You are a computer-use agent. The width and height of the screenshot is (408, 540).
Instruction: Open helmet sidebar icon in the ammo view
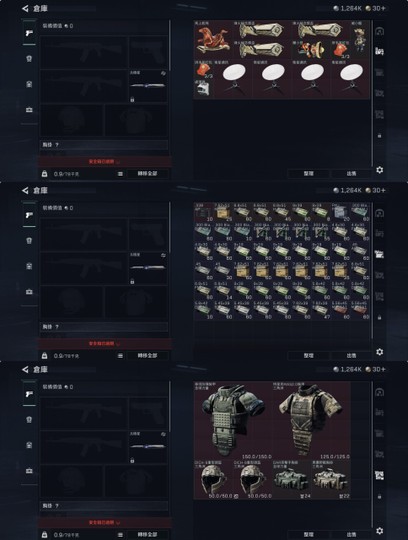point(29,240)
